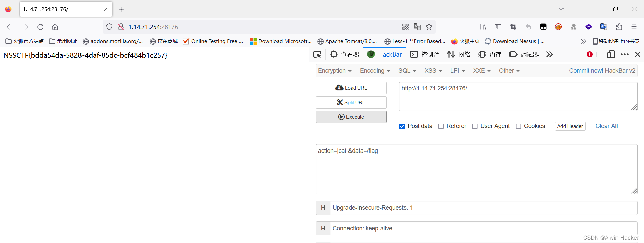
Task: Open the LFI dropdown menu
Action: [x=458, y=71]
